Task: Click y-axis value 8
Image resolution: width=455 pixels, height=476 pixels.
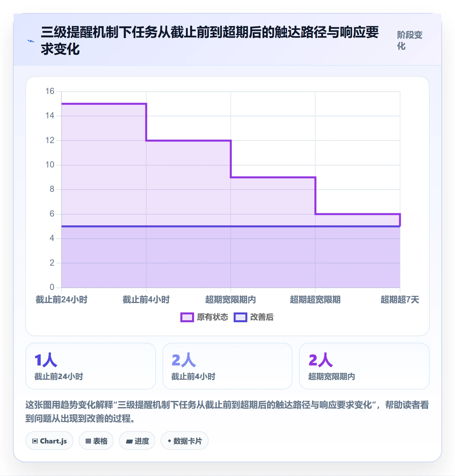Action: 52,189
